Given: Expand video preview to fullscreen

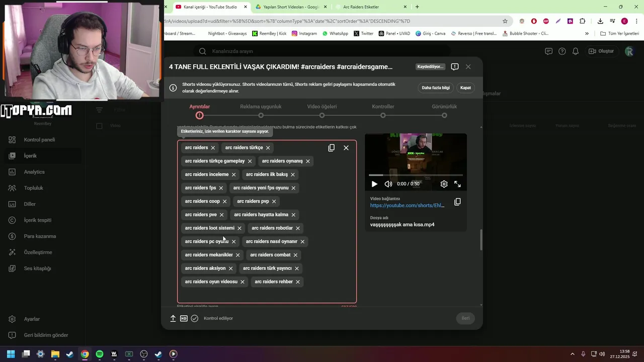Looking at the screenshot, I should 457,184.
